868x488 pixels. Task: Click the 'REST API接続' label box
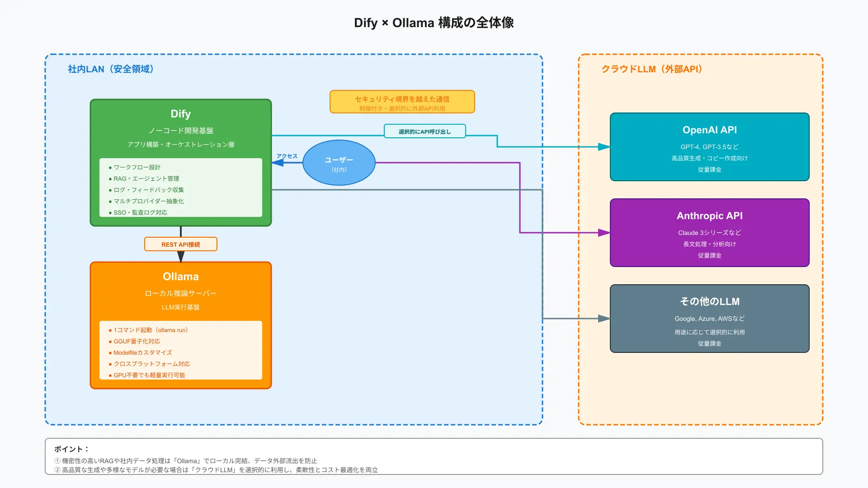tap(181, 244)
